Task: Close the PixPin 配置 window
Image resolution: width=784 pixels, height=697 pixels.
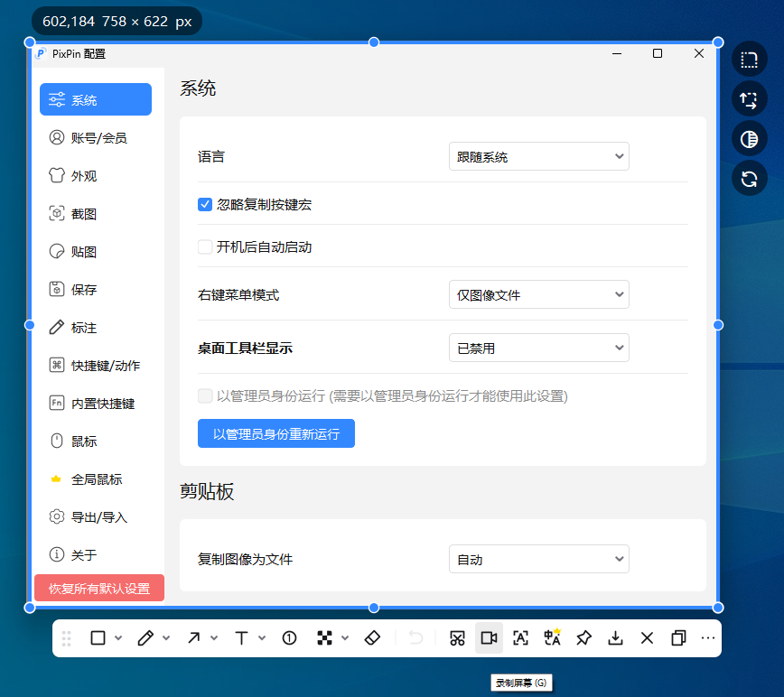Action: pyautogui.click(x=699, y=53)
